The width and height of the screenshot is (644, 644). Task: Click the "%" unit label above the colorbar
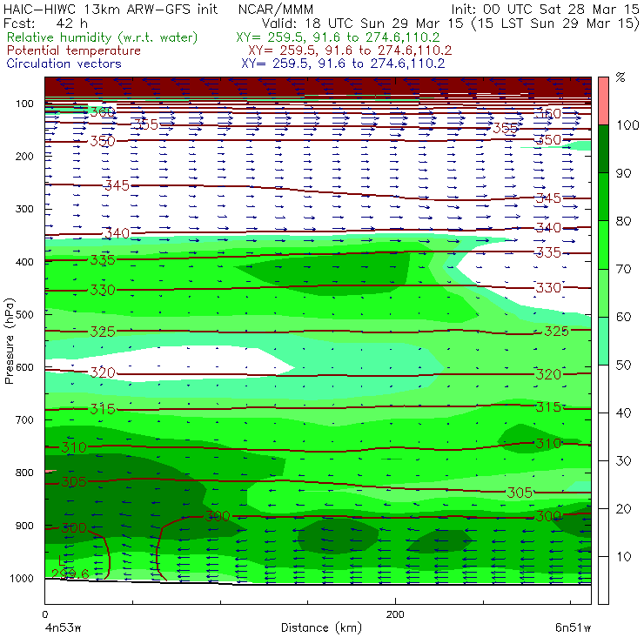621,77
